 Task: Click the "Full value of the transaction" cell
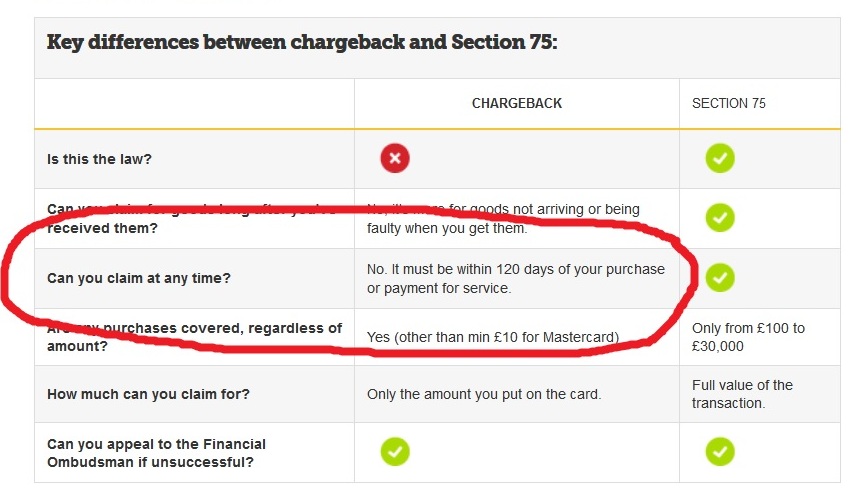[742, 394]
